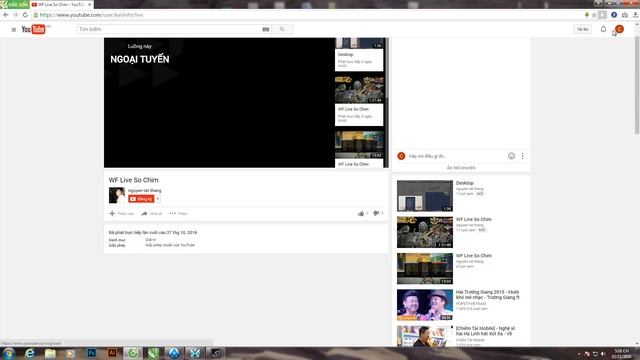Select the middle WF Live So Chim in-player card
Image resolution: width=640 pixels, height=360 pixels.
click(x=359, y=100)
